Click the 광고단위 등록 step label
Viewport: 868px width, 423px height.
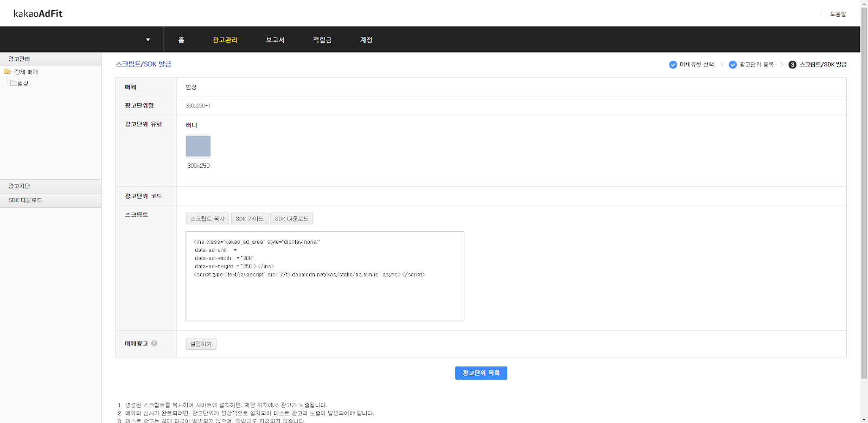[757, 65]
